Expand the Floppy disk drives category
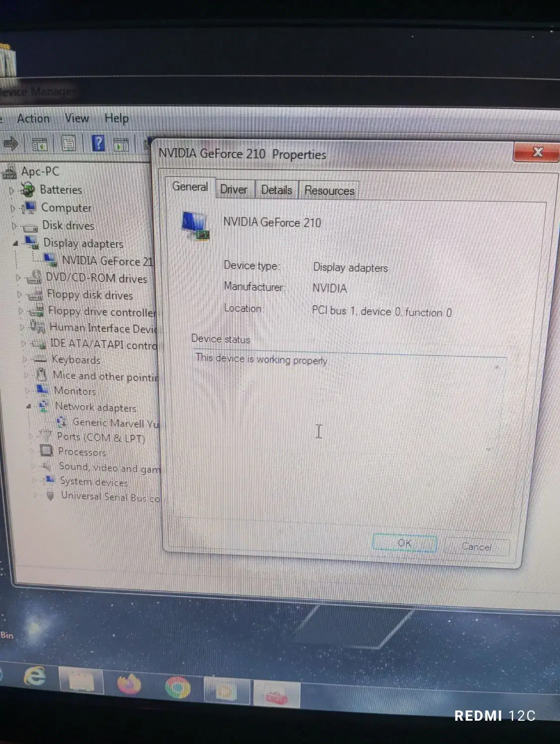This screenshot has height=744, width=560. coord(20,295)
